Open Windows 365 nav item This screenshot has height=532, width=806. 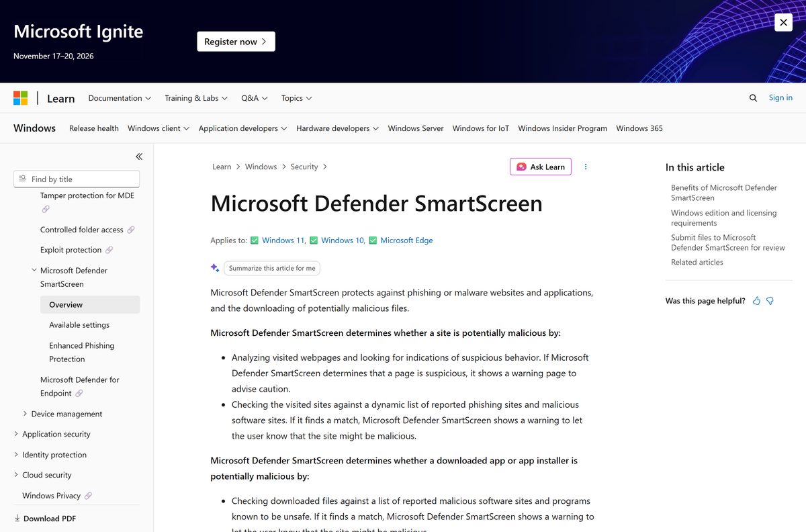(639, 128)
